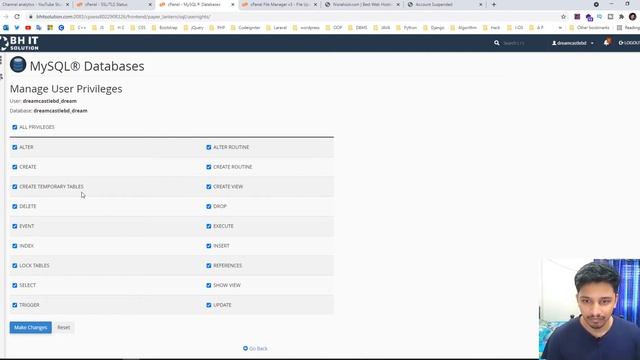Toggle the LOCK TABLES checkbox
This screenshot has width=640, height=360.
pyautogui.click(x=15, y=266)
